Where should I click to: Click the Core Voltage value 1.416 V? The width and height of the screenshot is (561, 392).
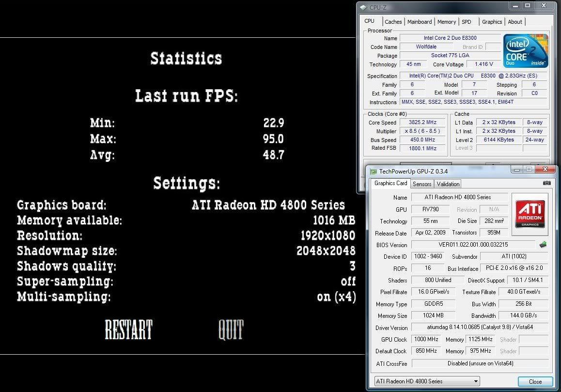pos(483,64)
